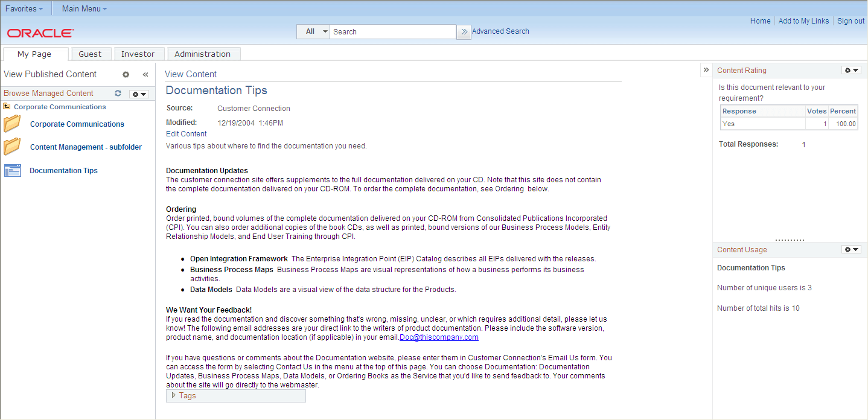Navigate up using the parent folder icon

(8, 106)
